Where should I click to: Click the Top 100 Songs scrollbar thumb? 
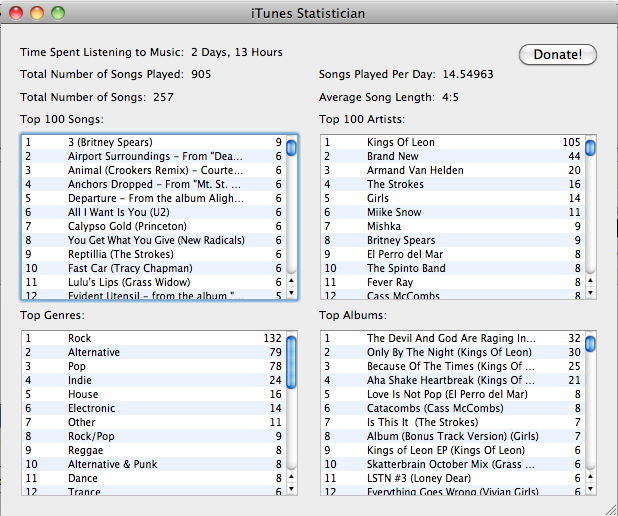click(291, 147)
